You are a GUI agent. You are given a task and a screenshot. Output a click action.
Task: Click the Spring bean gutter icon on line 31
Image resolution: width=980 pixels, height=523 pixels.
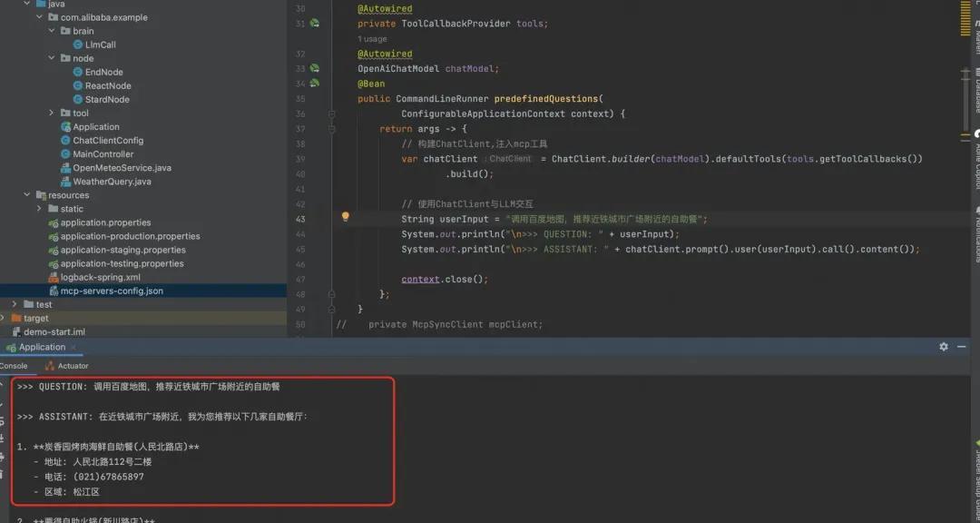[x=315, y=24]
